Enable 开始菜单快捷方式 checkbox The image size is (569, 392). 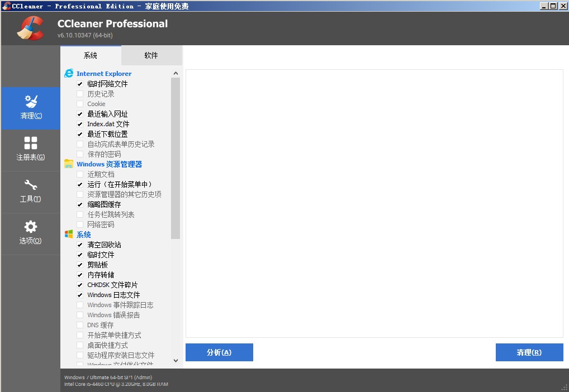click(80, 335)
